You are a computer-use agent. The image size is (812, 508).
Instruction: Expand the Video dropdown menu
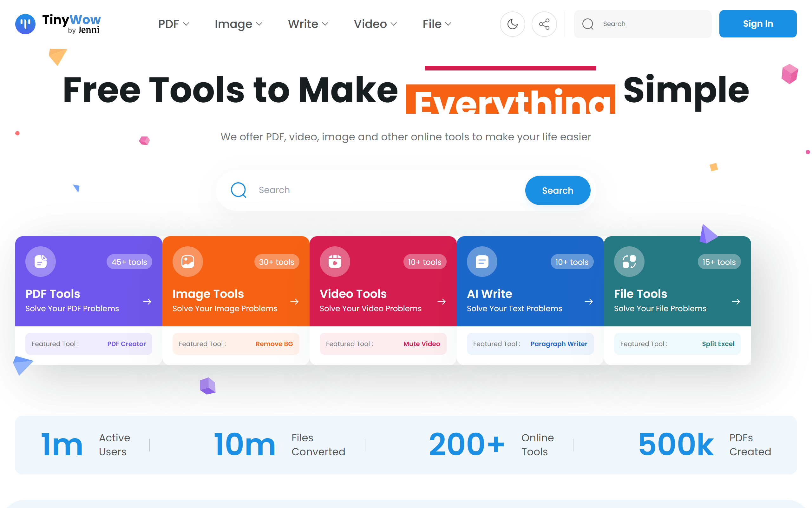click(x=376, y=24)
